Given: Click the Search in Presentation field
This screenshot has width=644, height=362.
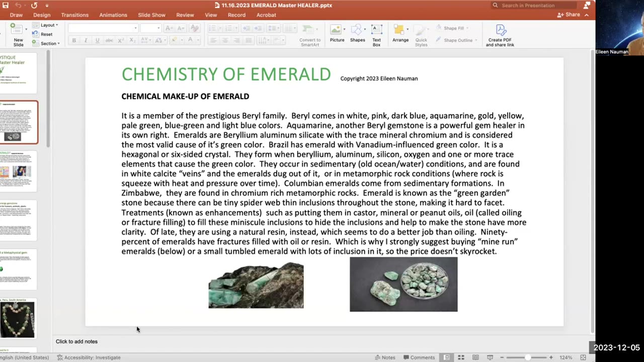Looking at the screenshot, I should 533,5.
